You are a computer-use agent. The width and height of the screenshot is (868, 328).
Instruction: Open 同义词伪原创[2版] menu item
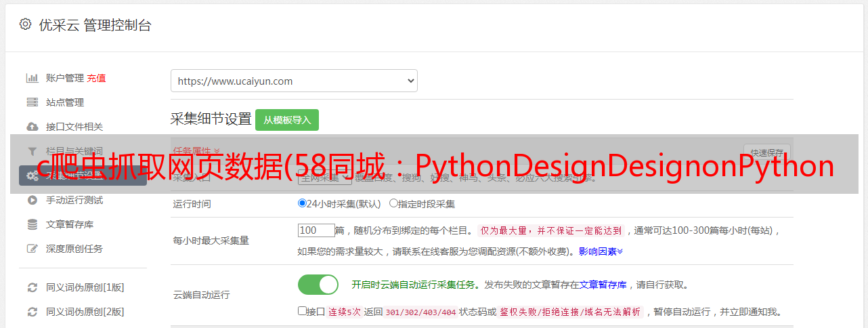coord(85,312)
